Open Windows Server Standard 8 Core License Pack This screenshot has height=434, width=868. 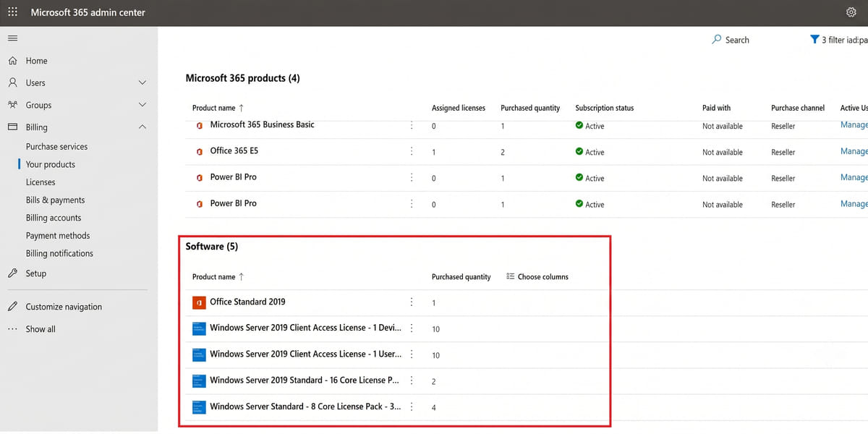click(305, 407)
